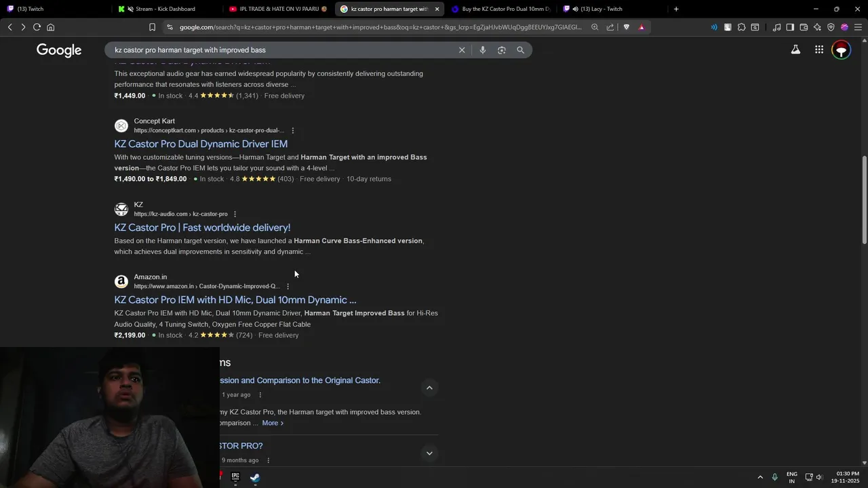Open KZ Castor Pro Dual Dynamic Driver IEM link

[x=201, y=144]
